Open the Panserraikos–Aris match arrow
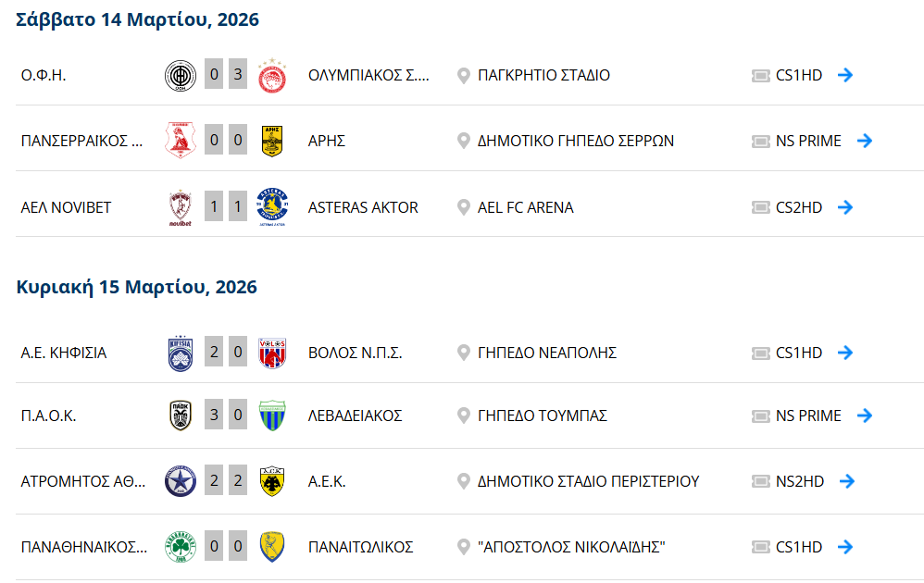 point(865,141)
